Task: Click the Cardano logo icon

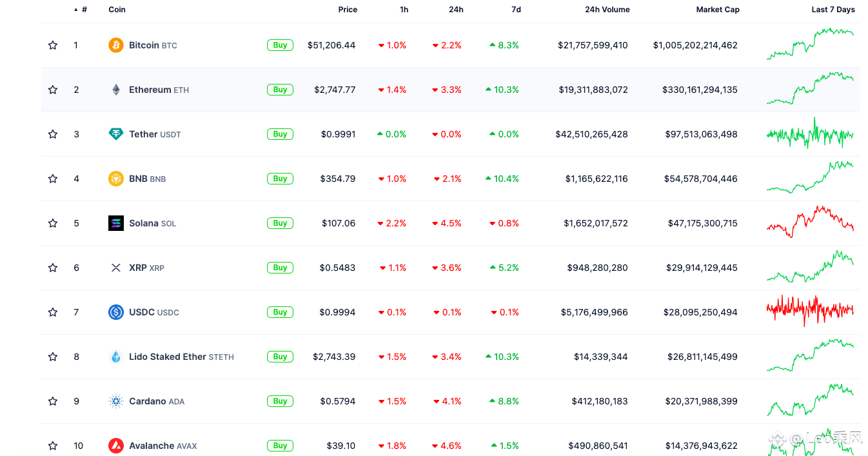Action: click(x=116, y=401)
